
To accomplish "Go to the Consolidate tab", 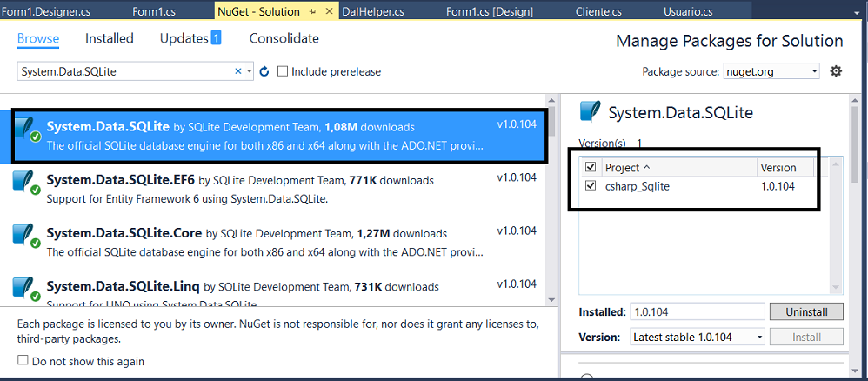I will (284, 38).
